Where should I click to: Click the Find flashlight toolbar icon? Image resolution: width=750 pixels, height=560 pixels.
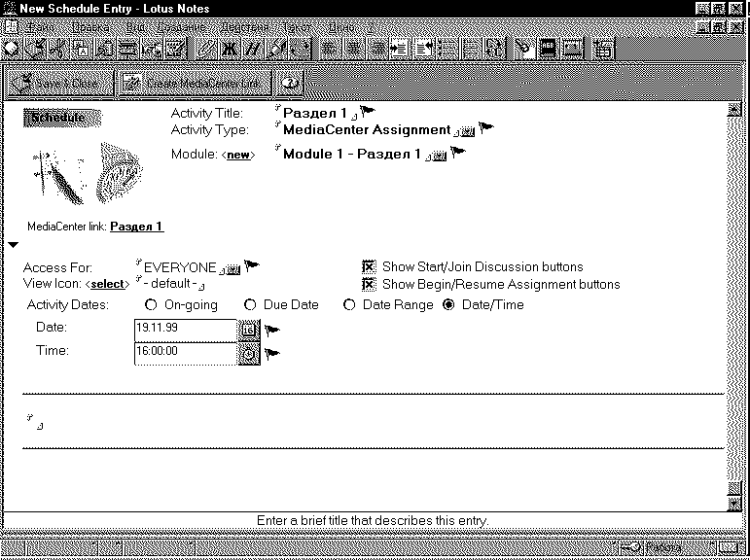[523, 50]
